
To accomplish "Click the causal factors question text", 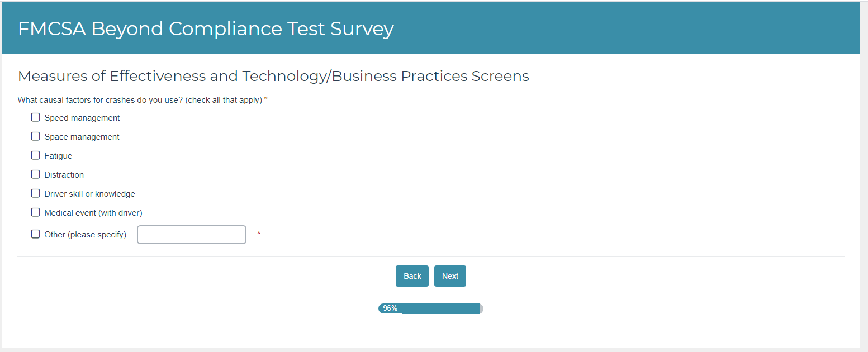I will click(140, 100).
